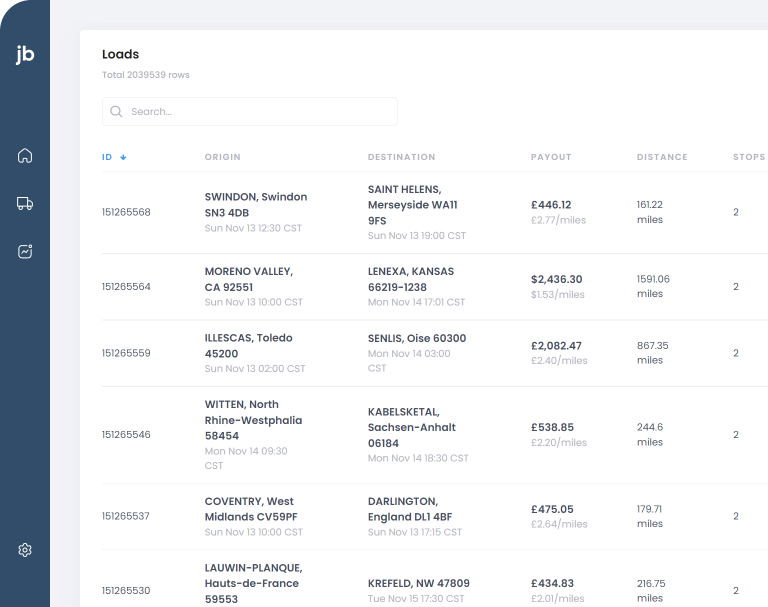
Task: Select the WITTEN to KABELSKETAL load row
Action: click(x=400, y=435)
